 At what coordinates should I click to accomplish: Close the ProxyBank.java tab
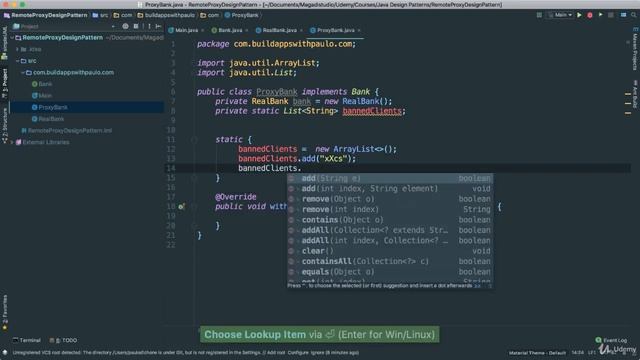tap(359, 30)
